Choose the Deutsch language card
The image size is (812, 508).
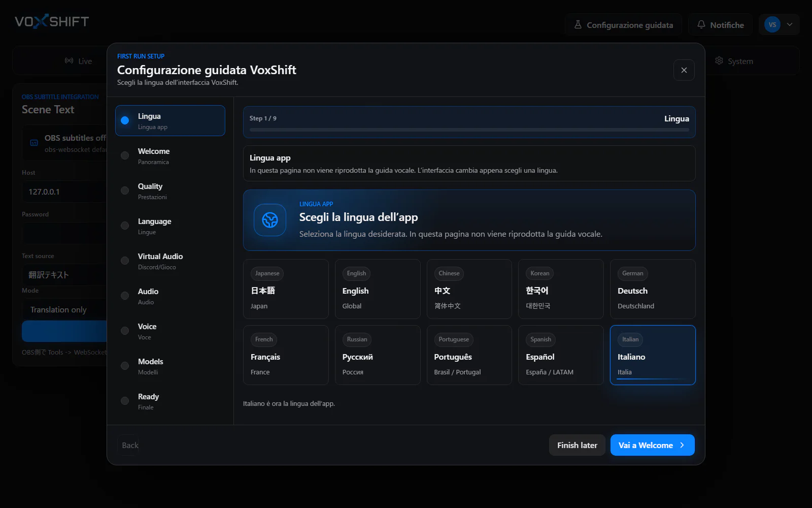(653, 289)
